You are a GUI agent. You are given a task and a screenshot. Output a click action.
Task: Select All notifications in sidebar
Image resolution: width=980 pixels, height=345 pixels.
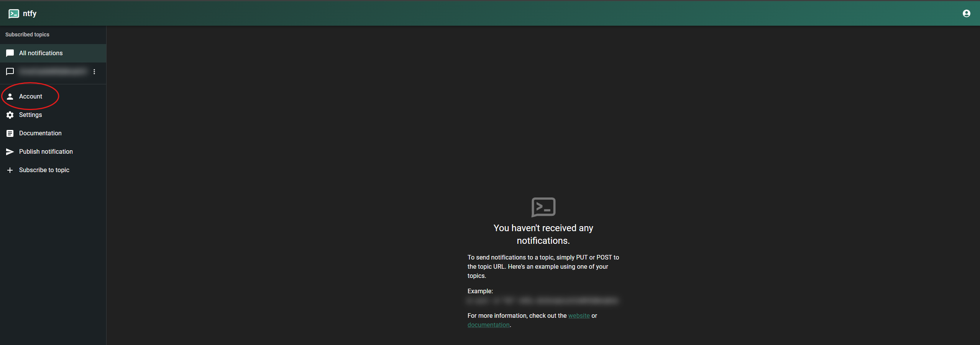53,53
